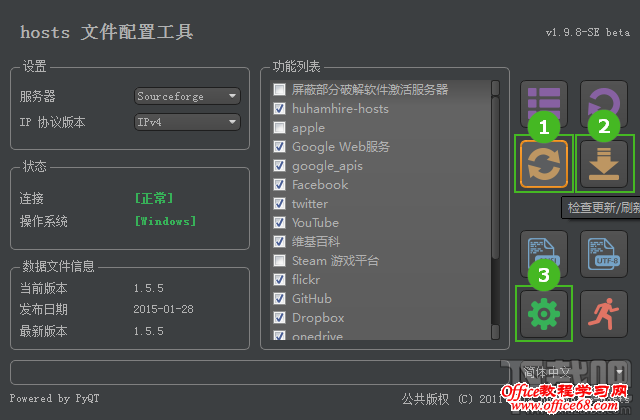Click the green gear icon
Viewport: 640px width, 420px height.
[544, 314]
